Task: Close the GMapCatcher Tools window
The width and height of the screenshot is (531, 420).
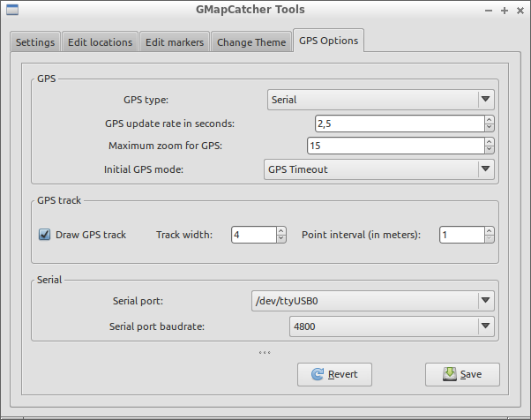Action: (x=520, y=11)
